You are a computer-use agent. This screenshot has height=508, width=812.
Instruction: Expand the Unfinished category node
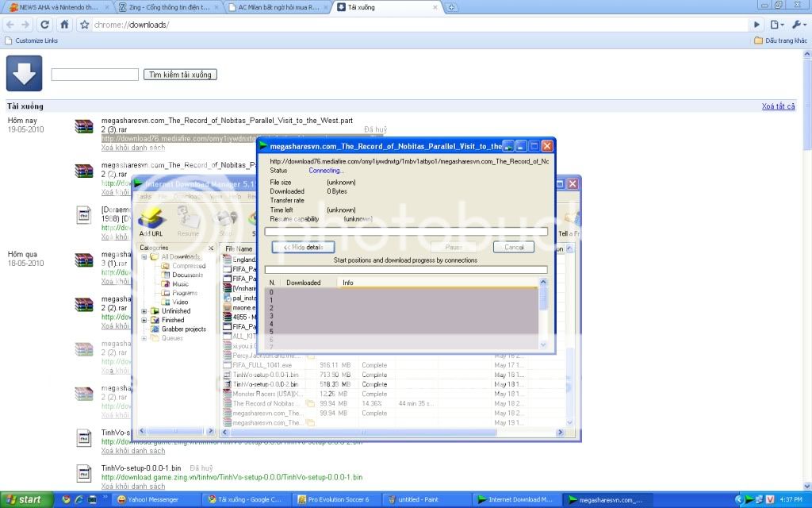(x=144, y=311)
